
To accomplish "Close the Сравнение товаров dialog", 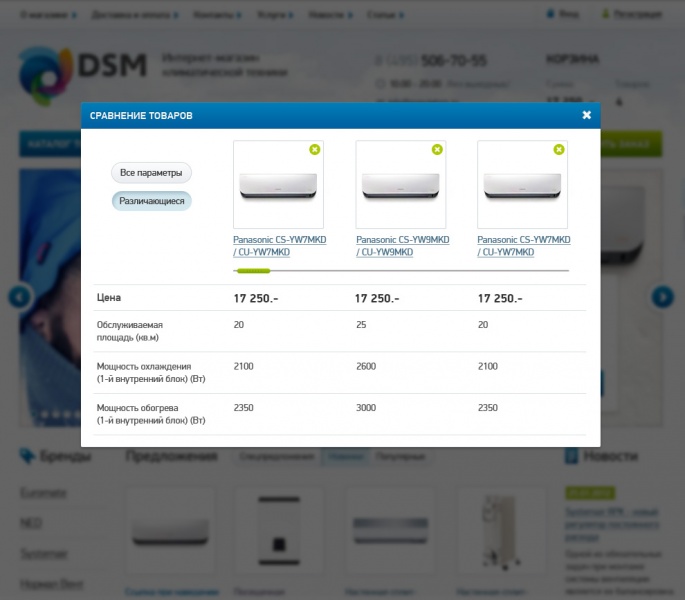I will click(x=586, y=115).
